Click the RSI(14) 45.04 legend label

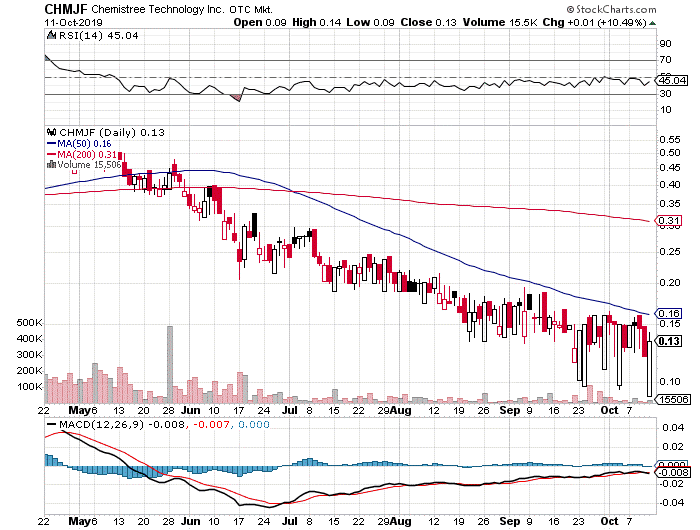99,35
